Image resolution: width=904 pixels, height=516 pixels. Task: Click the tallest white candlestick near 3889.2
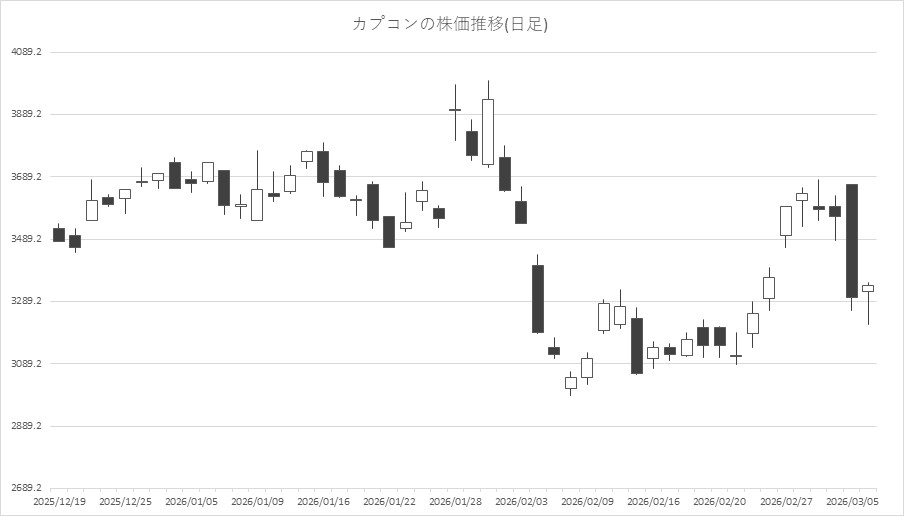coord(488,131)
